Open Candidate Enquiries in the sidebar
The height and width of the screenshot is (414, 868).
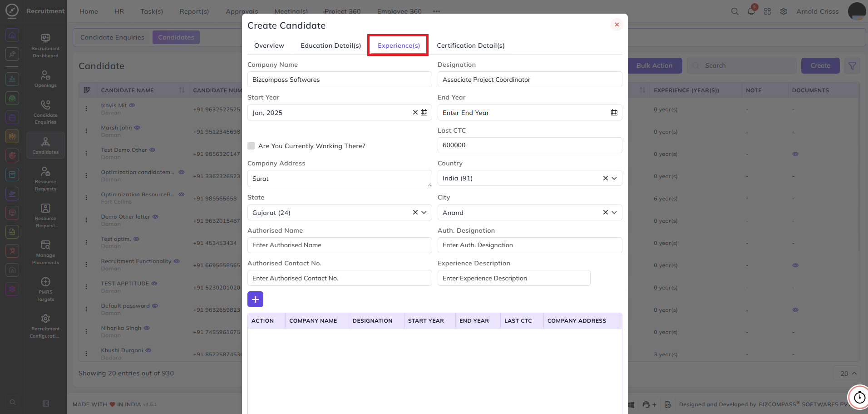click(x=45, y=112)
